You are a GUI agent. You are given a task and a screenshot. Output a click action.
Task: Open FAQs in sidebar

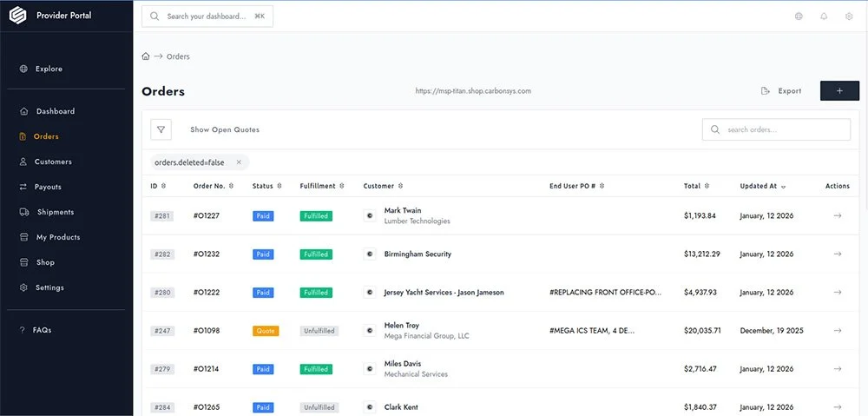click(36, 330)
